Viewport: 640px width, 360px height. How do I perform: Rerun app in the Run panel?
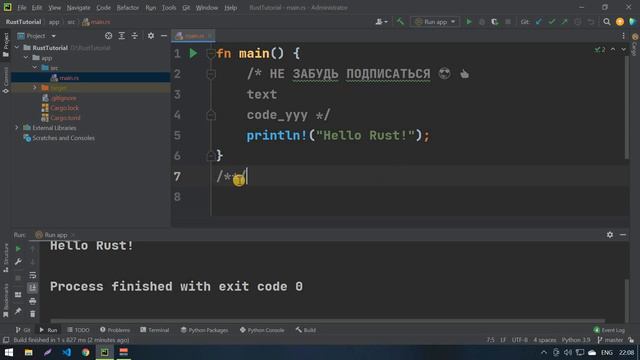(18, 249)
